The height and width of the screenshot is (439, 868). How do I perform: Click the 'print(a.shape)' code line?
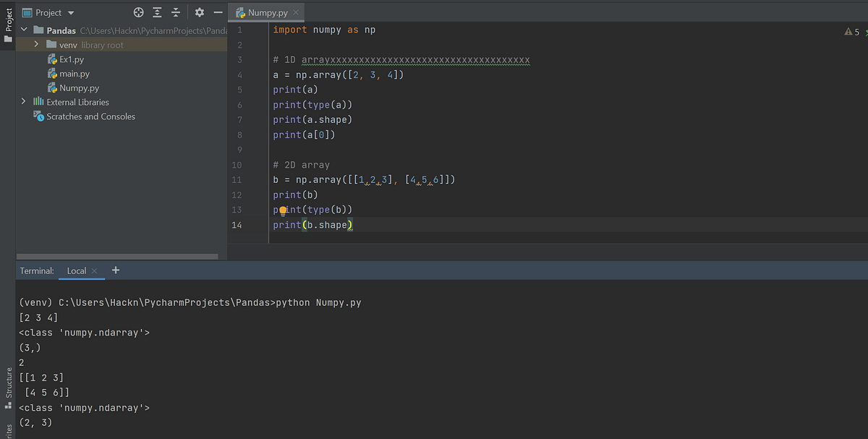pos(312,119)
